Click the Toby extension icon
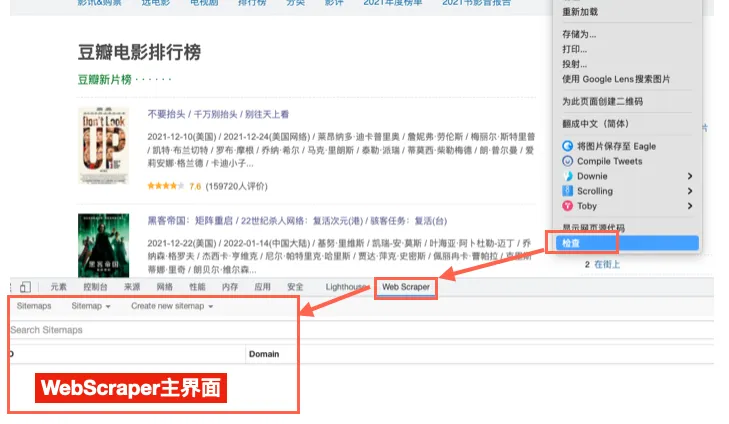 [568, 206]
